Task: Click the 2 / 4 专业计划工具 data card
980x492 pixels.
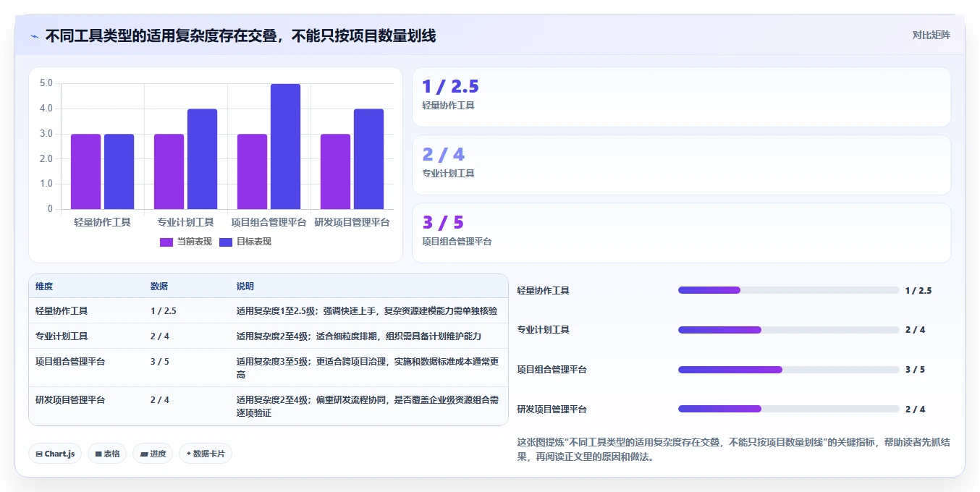Action: pyautogui.click(x=681, y=165)
